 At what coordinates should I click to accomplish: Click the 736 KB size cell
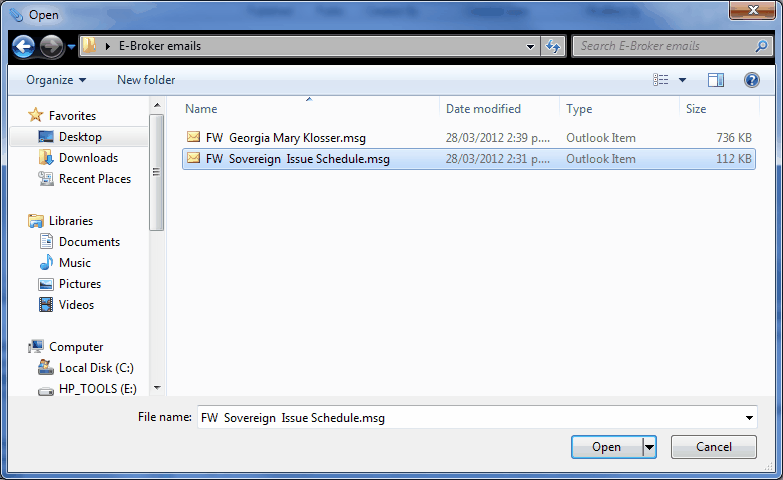734,138
